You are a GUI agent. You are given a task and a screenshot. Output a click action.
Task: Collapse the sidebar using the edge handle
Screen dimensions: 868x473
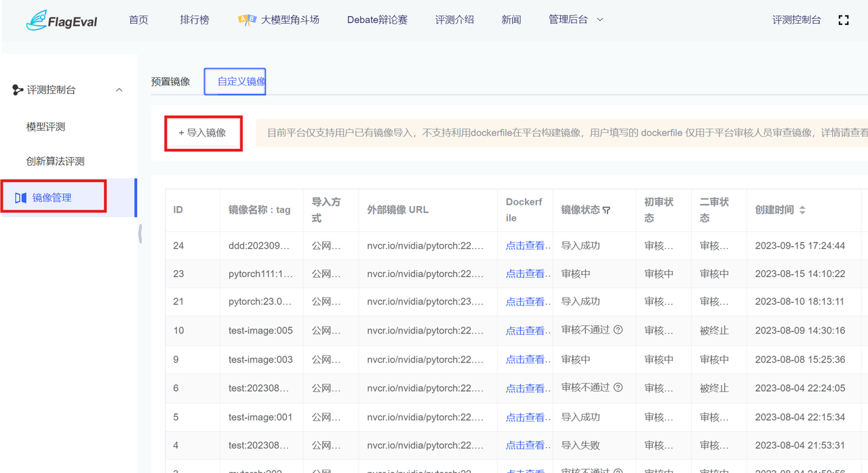point(140,233)
